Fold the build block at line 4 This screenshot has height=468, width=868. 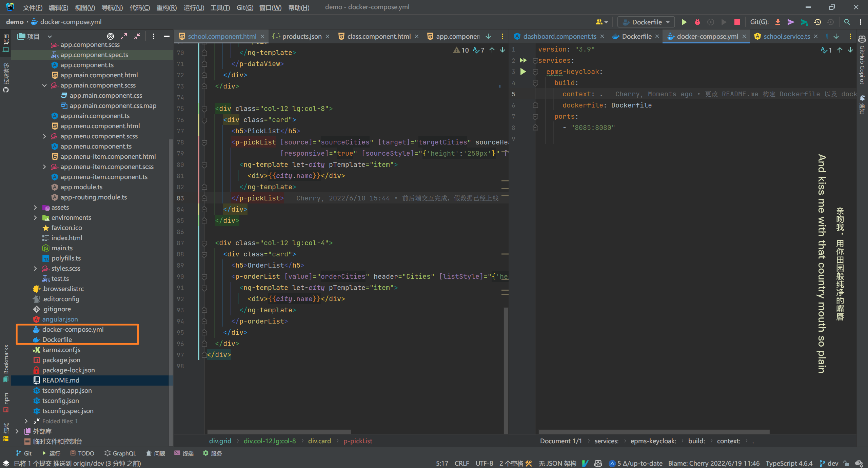click(535, 83)
